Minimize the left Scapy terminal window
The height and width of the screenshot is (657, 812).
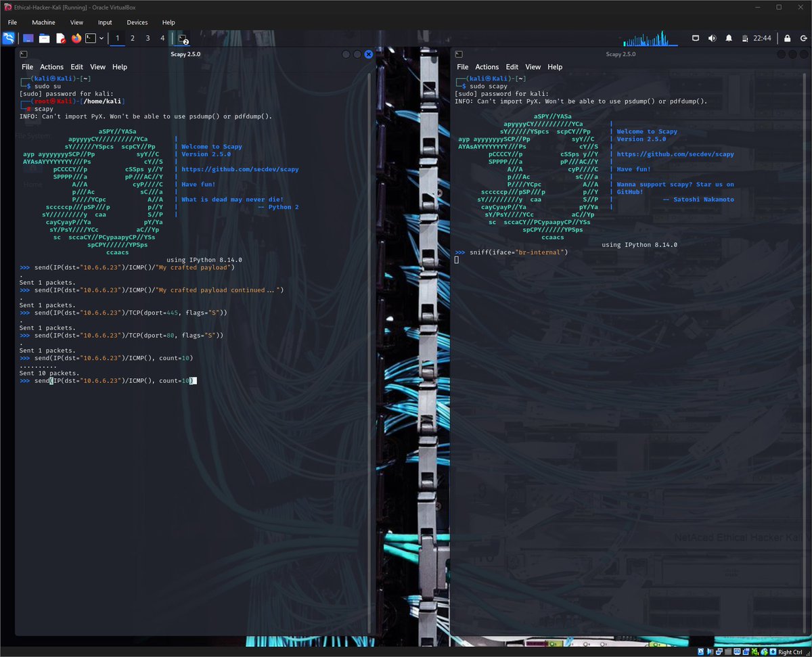346,54
